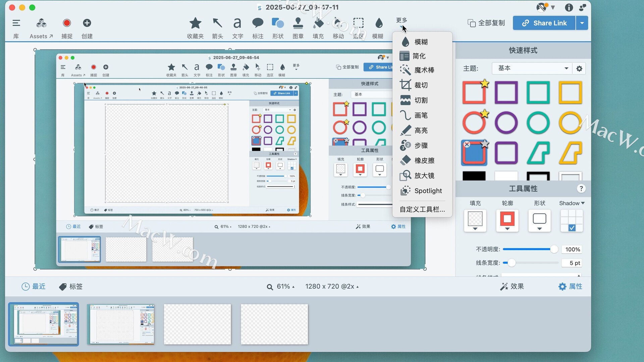Select the purple square quick style
Viewport: 644px width, 362px height.
[x=506, y=93]
